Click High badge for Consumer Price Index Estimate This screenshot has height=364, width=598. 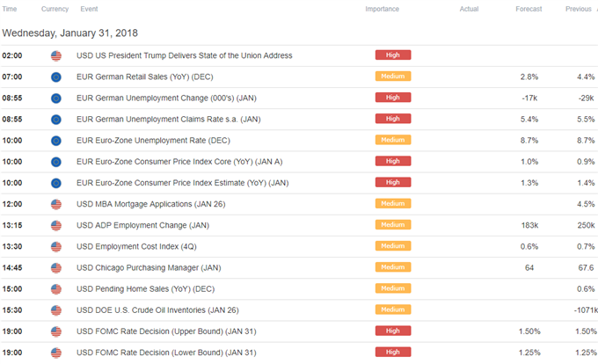point(393,182)
